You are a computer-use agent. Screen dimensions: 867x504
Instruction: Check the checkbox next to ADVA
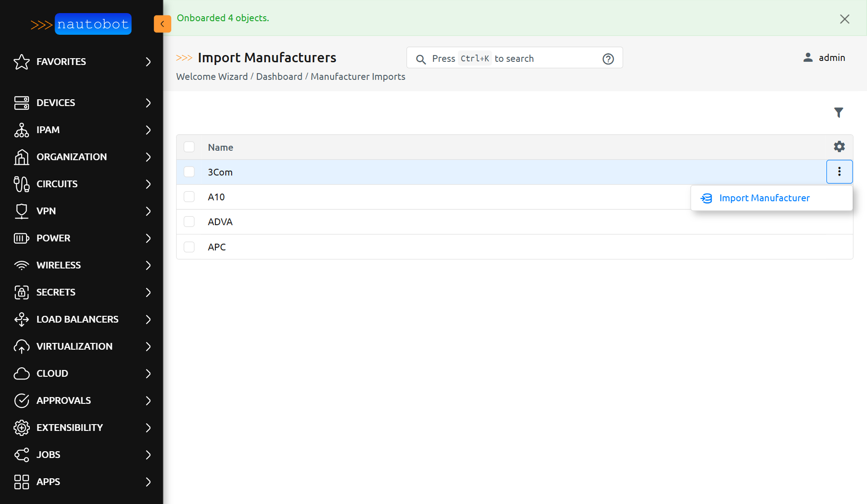click(x=189, y=222)
